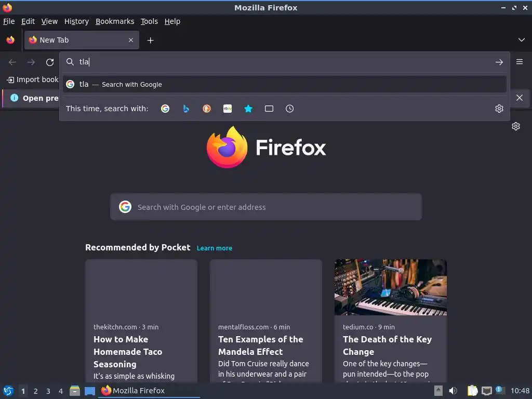
Task: Click the Firefox logo on page
Action: 266,147
